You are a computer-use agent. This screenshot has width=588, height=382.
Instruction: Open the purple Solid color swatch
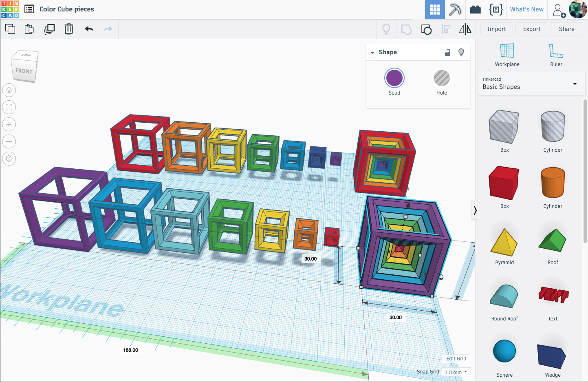click(x=394, y=78)
